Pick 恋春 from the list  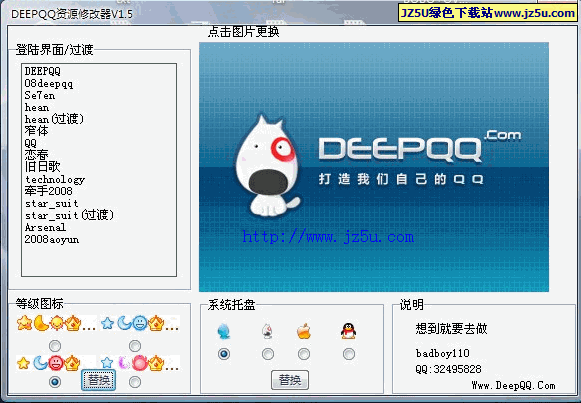[36, 155]
